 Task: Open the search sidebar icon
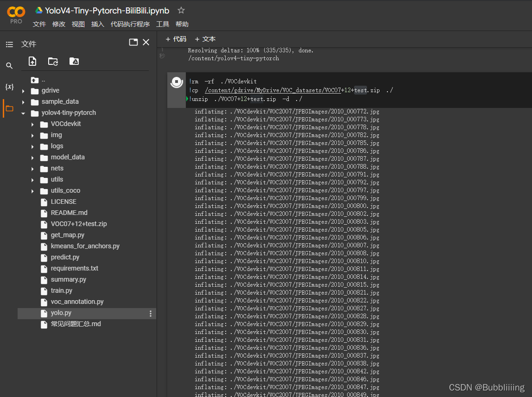pyautogui.click(x=9, y=66)
